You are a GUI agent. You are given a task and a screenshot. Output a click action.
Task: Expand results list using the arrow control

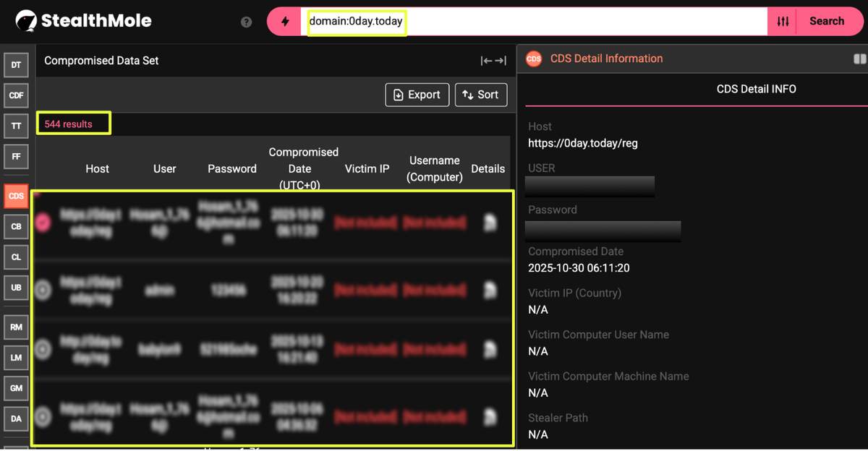click(x=493, y=61)
